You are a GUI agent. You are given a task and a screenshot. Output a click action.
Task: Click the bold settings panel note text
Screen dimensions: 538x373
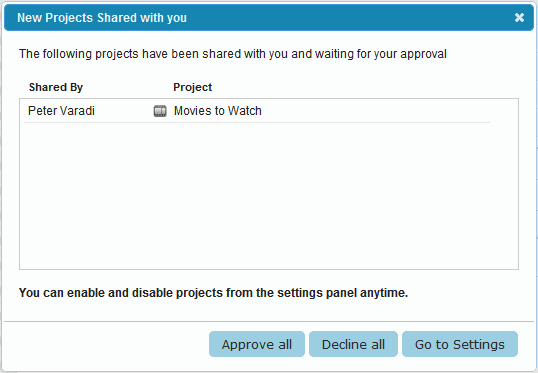[213, 293]
